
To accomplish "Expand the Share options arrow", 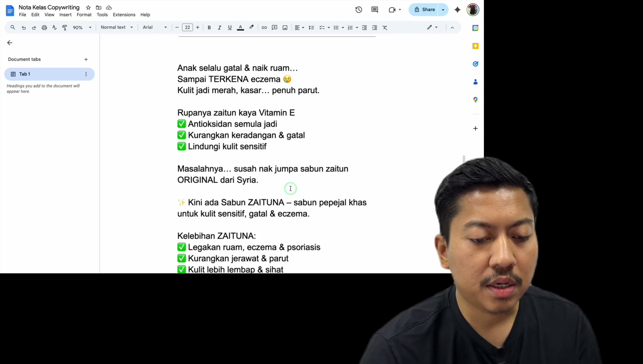I will tap(443, 10).
